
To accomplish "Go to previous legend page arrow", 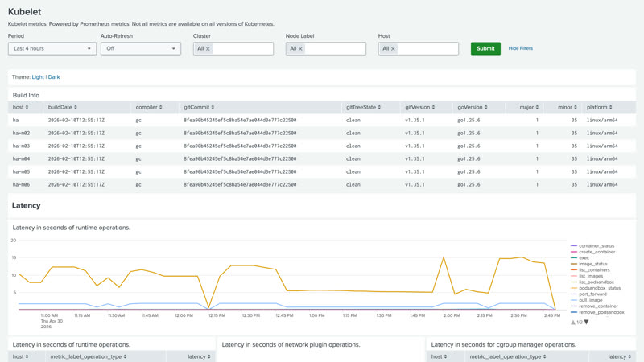I will 573,323.
